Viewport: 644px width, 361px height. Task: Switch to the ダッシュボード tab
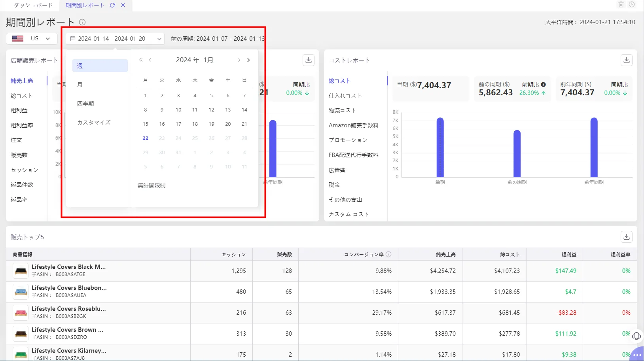coord(33,5)
